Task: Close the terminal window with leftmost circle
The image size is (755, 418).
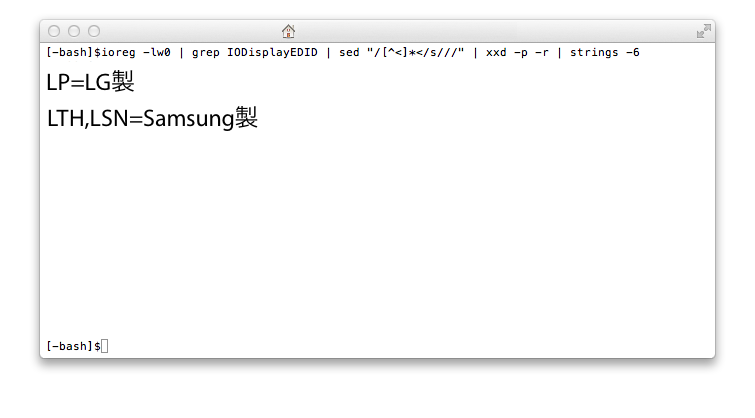Action: 54,31
